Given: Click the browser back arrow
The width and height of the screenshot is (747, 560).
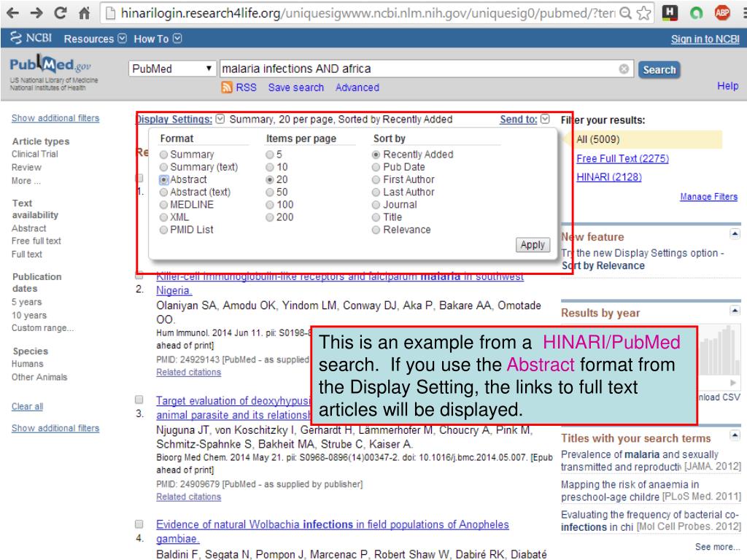Looking at the screenshot, I should coord(13,13).
